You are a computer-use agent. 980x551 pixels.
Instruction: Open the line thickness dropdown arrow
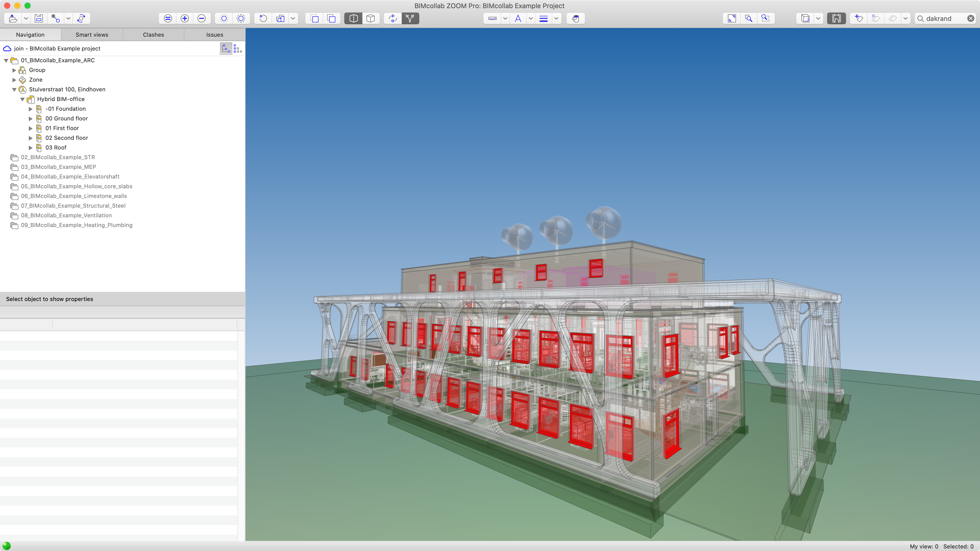556,18
